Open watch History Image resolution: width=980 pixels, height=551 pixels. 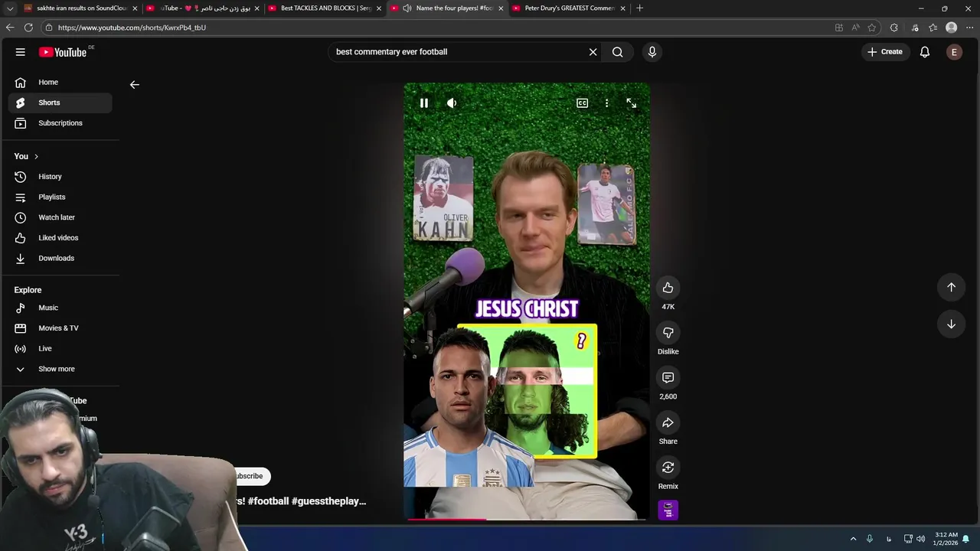pyautogui.click(x=60, y=177)
